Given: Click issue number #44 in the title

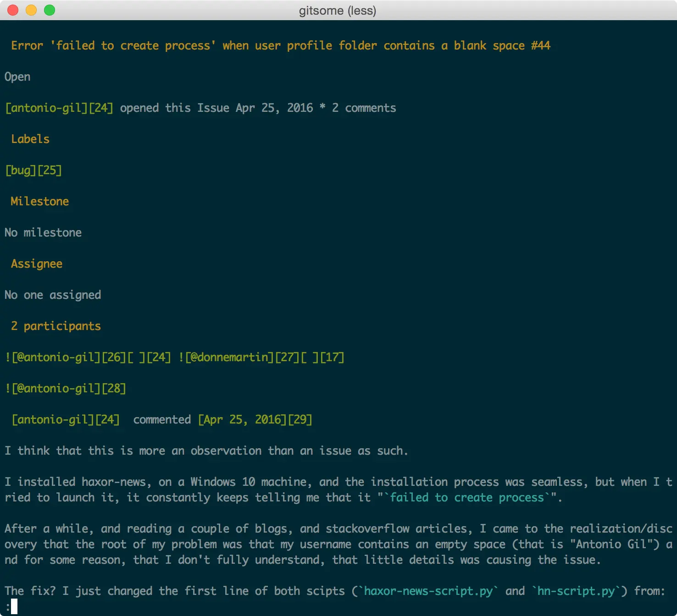Looking at the screenshot, I should click(541, 46).
